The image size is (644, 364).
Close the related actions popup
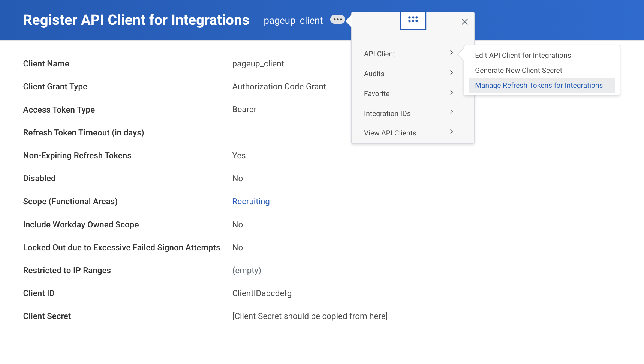click(x=464, y=22)
